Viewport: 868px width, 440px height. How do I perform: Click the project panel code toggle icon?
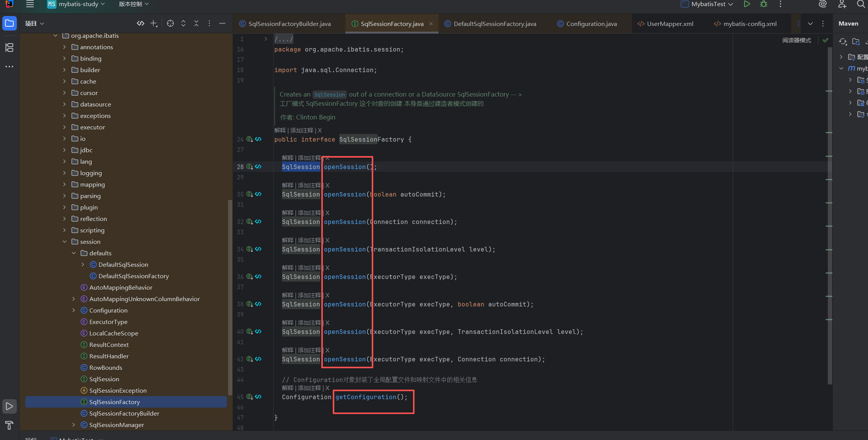(141, 24)
